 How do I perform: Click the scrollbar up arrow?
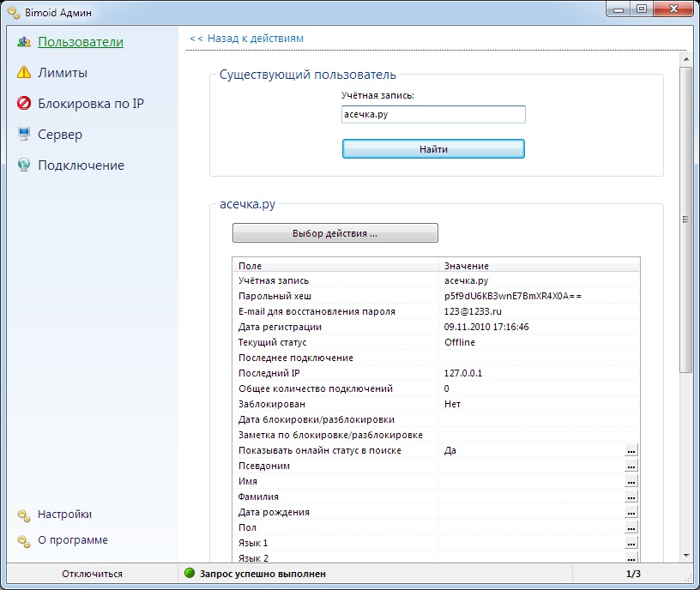[x=685, y=59]
